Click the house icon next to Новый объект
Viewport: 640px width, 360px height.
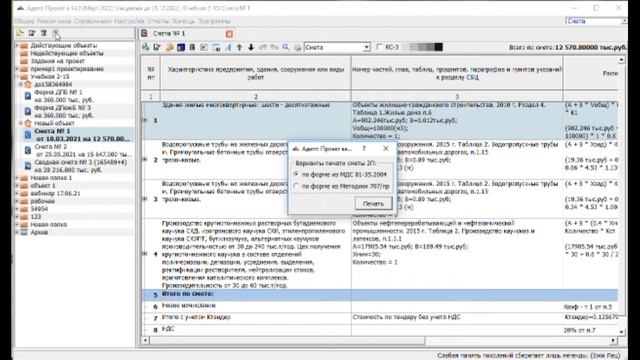(28, 123)
